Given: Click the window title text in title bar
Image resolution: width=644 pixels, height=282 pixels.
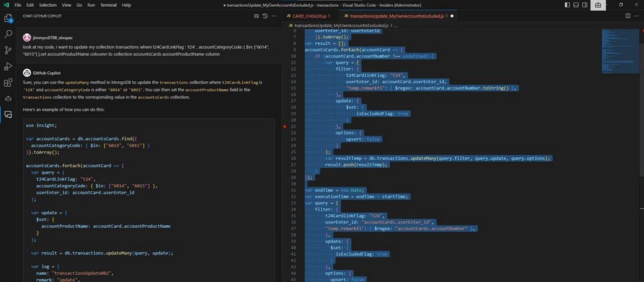Looking at the screenshot, I should click(324, 5).
